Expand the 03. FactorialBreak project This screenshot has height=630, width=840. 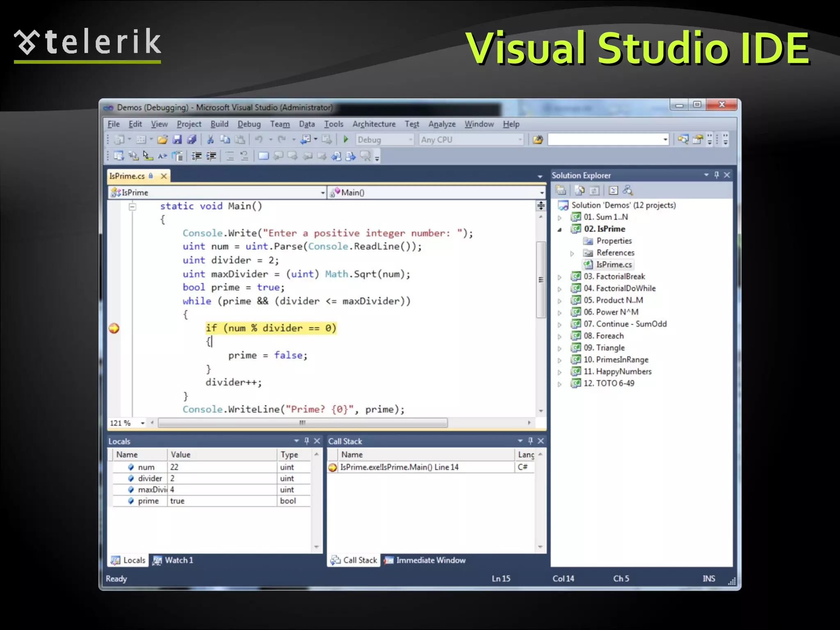559,277
